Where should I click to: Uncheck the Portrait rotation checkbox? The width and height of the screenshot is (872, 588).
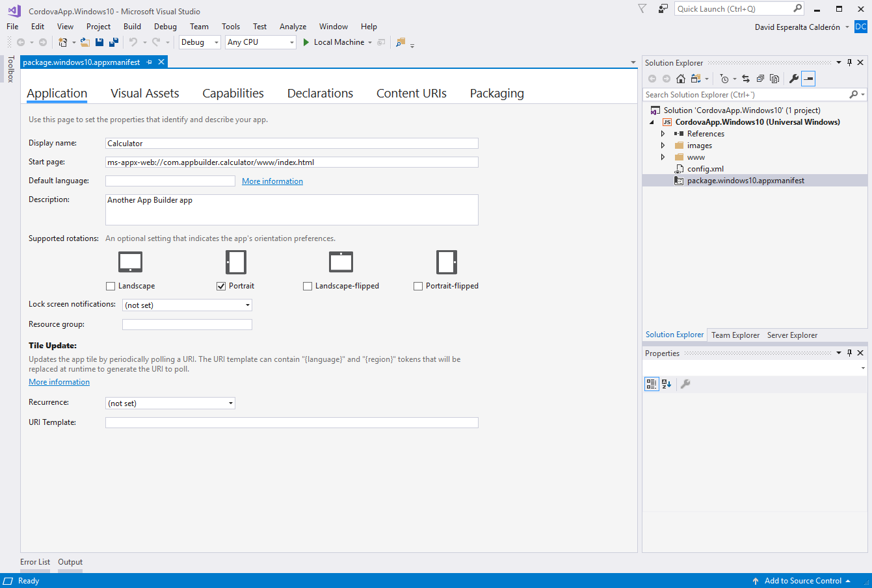221,286
